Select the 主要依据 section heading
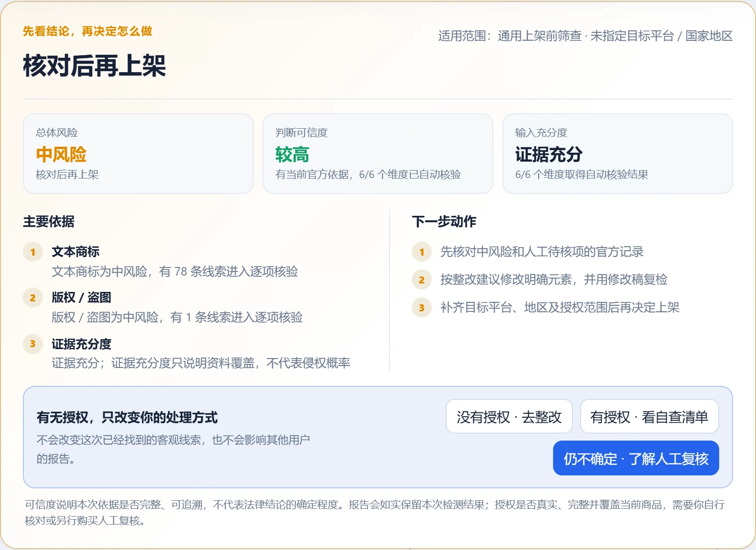 pyautogui.click(x=49, y=221)
